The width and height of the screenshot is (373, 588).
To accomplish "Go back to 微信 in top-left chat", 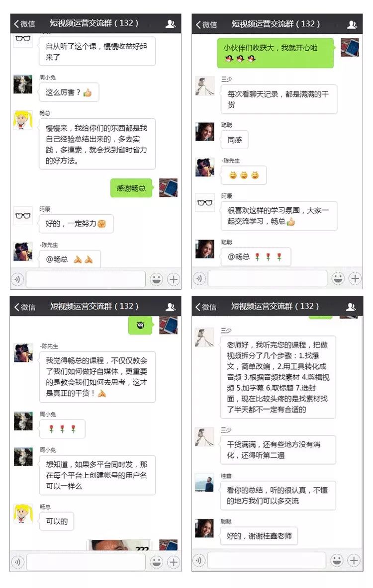I will click(x=24, y=24).
